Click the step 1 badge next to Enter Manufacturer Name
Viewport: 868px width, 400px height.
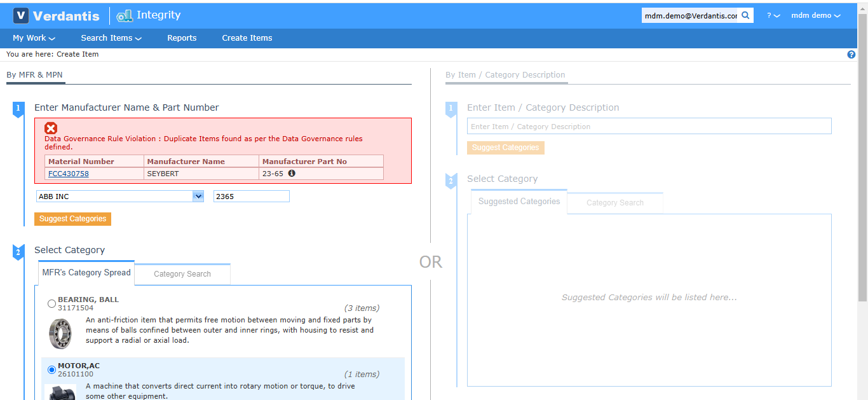point(18,109)
